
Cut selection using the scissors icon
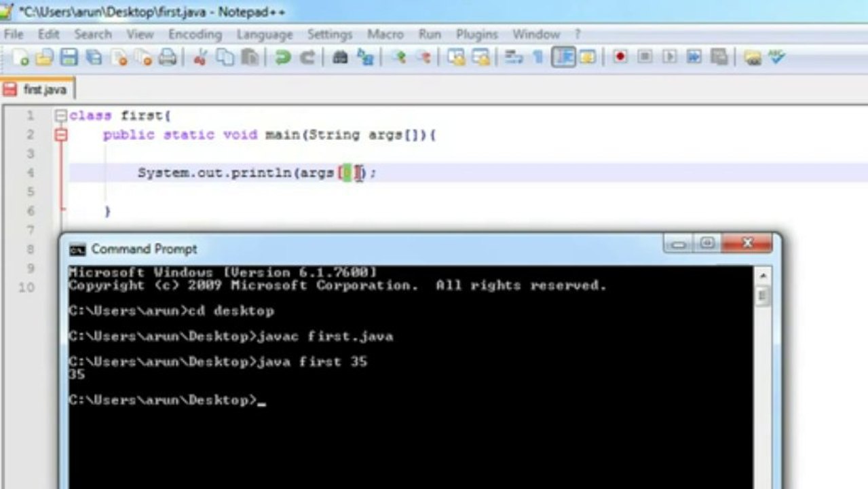(x=200, y=58)
